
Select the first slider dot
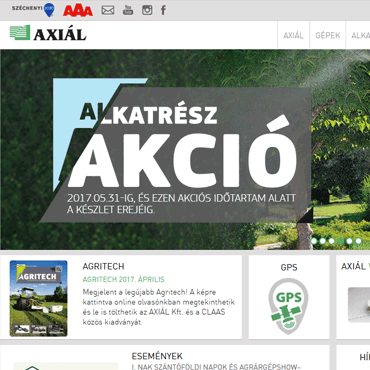pos(314,241)
